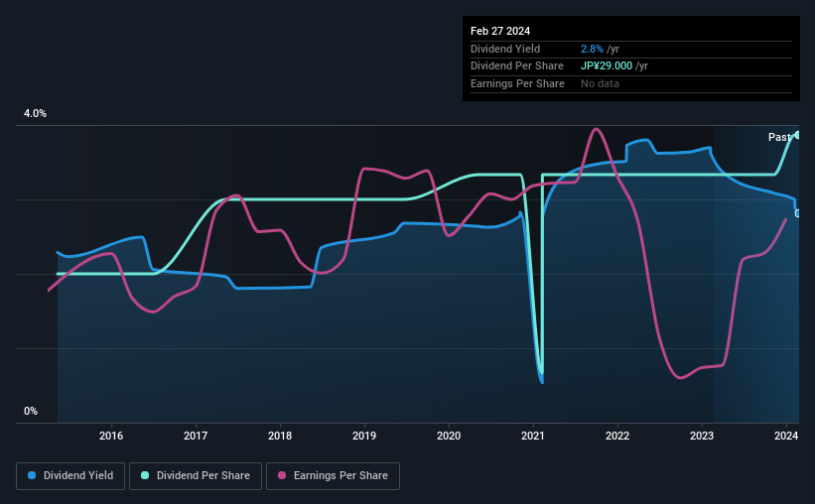Click the blue Dividend Yield legend dot

click(32, 475)
